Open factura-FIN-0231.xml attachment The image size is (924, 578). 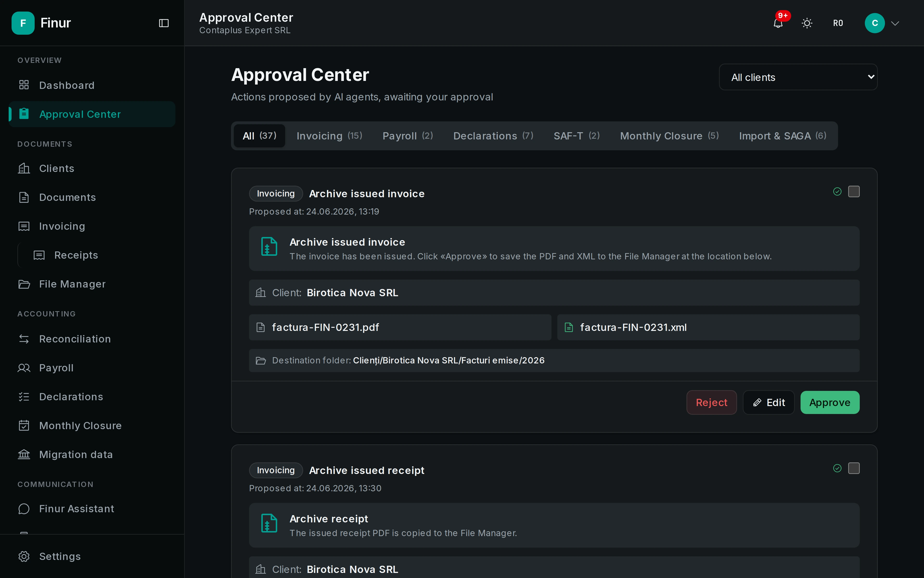708,328
